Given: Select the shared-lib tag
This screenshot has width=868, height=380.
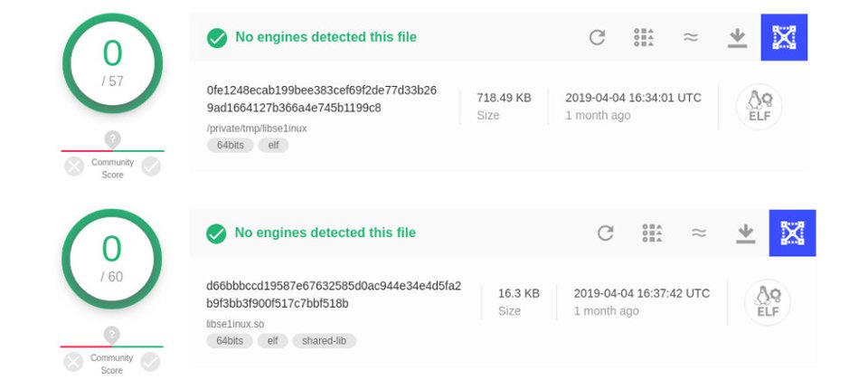Looking at the screenshot, I should (324, 341).
